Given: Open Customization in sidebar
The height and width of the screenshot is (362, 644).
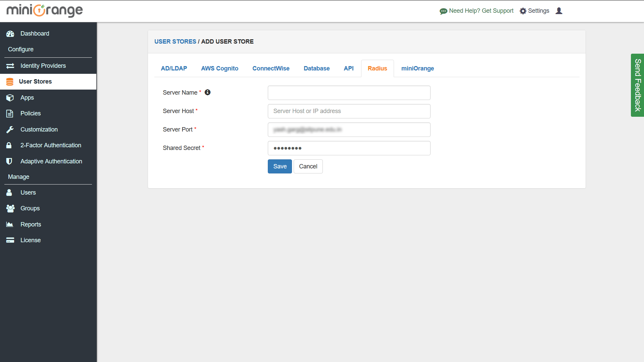Looking at the screenshot, I should point(48,130).
